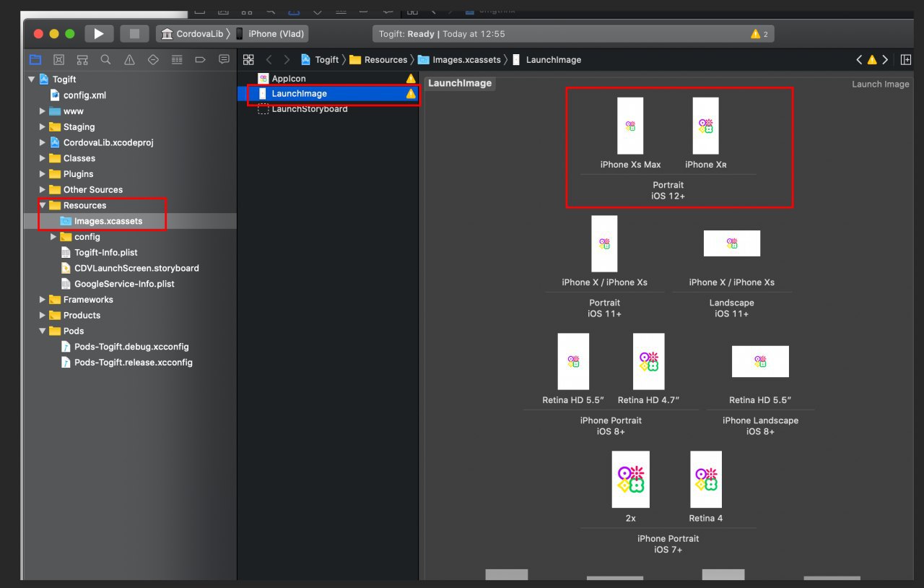Go back with the jump bar left arrow
This screenshot has height=588, width=924.
269,60
